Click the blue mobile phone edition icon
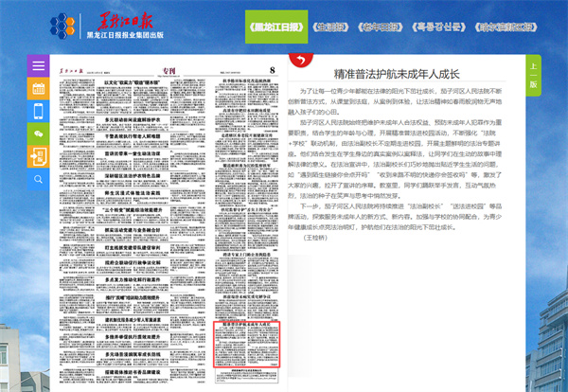The width and height of the screenshot is (568, 392). pyautogui.click(x=38, y=111)
